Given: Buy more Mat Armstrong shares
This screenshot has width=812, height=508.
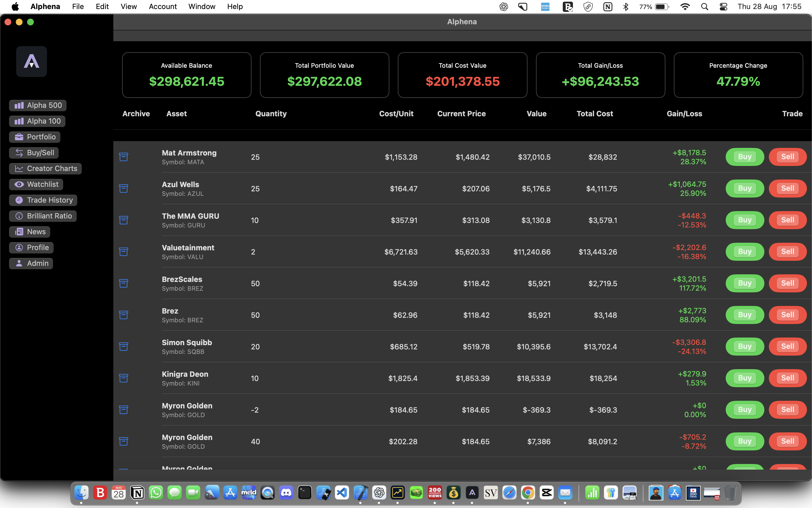Looking at the screenshot, I should [745, 157].
